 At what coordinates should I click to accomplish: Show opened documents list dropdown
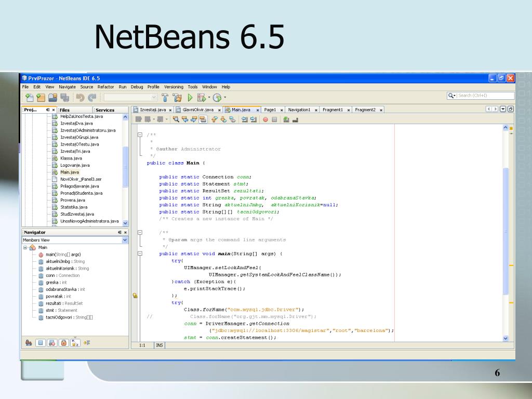tap(503, 109)
